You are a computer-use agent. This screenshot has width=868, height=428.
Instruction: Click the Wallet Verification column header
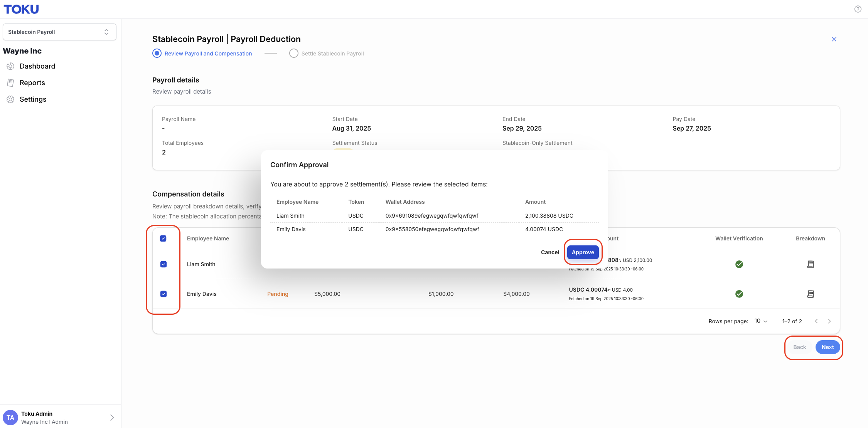click(x=739, y=238)
